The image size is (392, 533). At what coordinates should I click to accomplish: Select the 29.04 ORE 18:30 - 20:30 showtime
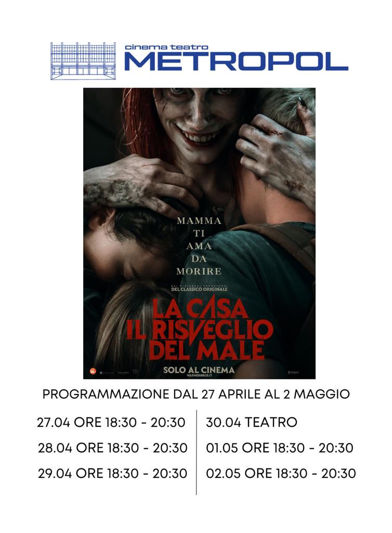click(x=113, y=474)
